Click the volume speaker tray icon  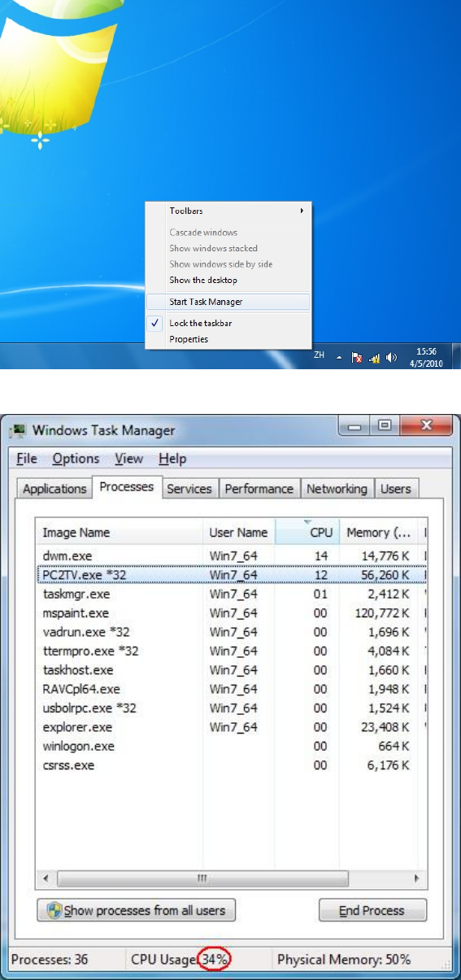391,357
